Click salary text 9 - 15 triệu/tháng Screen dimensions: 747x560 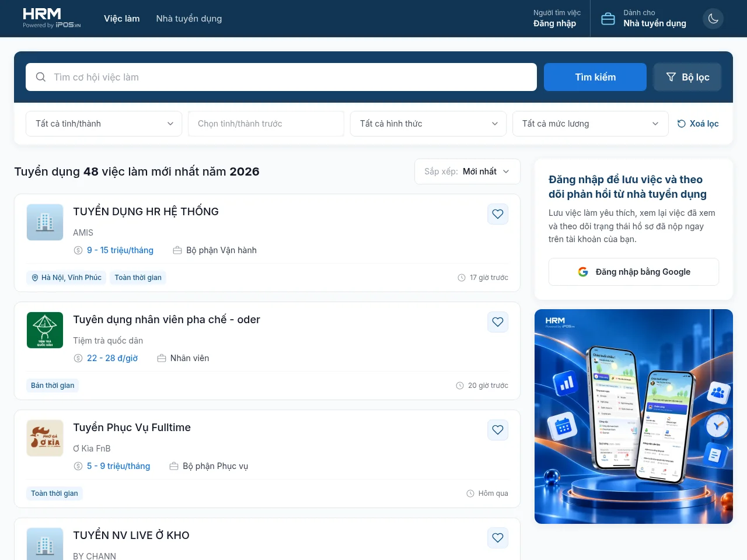pyautogui.click(x=120, y=250)
